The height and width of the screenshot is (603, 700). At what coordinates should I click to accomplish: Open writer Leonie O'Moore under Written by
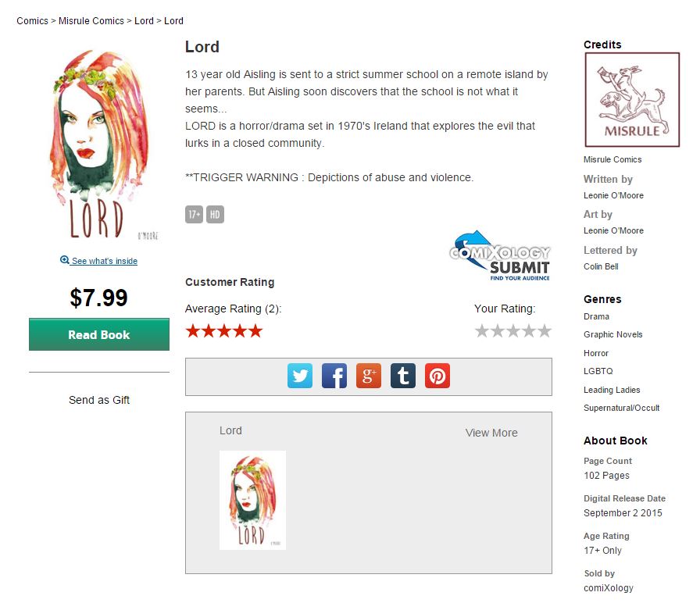(613, 195)
